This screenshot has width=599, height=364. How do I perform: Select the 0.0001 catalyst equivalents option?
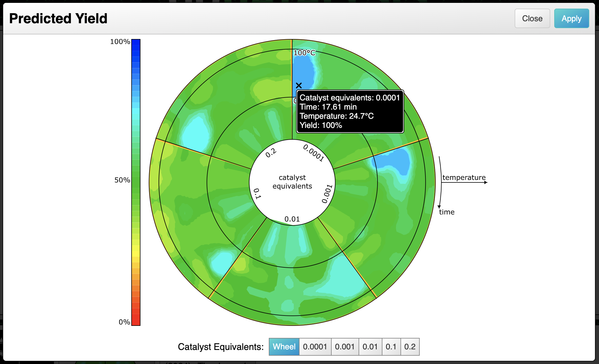(315, 347)
